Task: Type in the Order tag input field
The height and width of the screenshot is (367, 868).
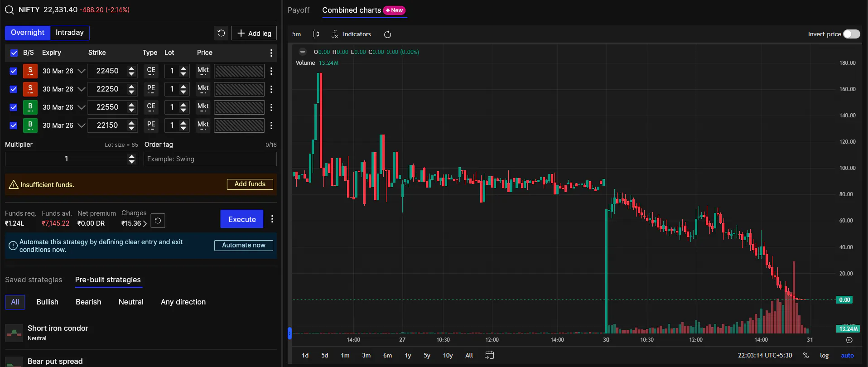Action: 210,159
